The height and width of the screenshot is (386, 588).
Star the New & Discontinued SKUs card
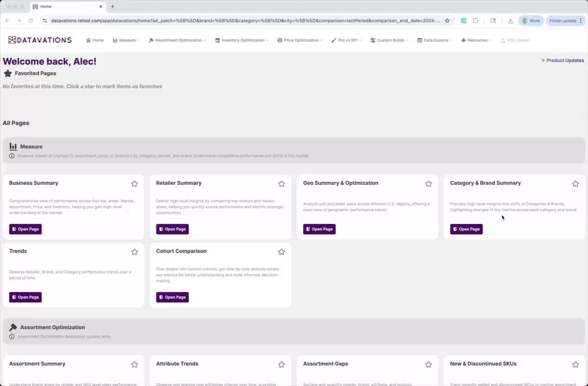[x=575, y=364]
